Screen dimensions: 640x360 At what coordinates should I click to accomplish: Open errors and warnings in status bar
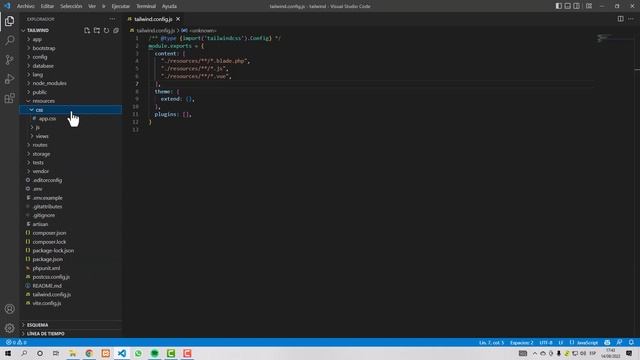(16, 342)
